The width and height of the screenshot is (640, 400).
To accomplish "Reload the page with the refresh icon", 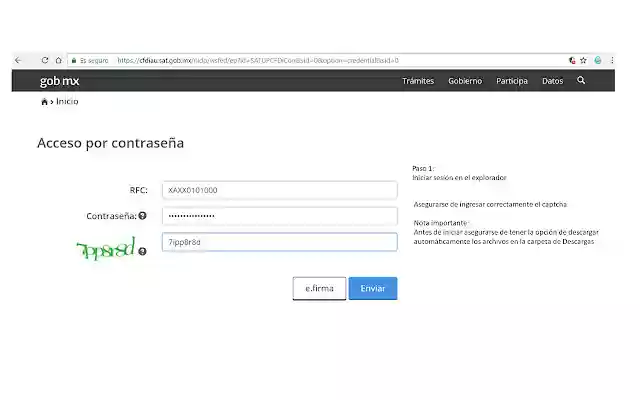I will pyautogui.click(x=45, y=60).
